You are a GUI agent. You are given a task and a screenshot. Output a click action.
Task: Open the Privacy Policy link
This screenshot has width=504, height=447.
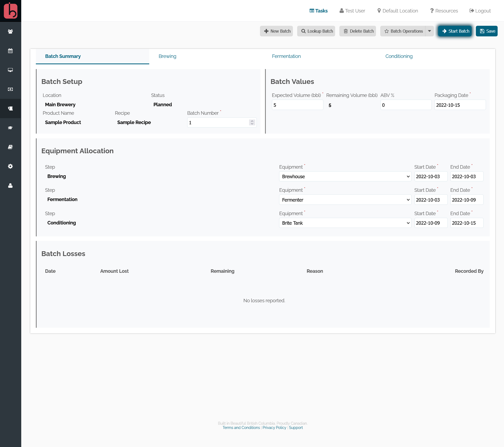click(274, 428)
